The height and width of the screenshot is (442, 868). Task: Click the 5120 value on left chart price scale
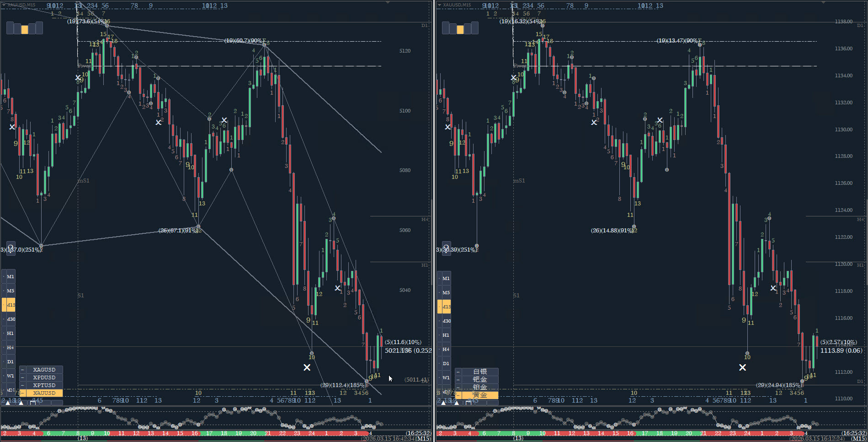(x=405, y=51)
